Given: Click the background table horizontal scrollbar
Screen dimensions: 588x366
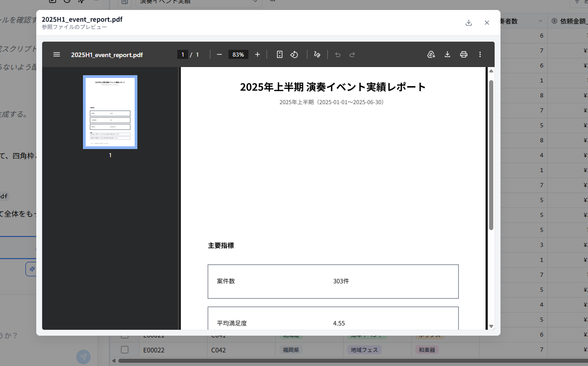Looking at the screenshot, I should [353, 361].
